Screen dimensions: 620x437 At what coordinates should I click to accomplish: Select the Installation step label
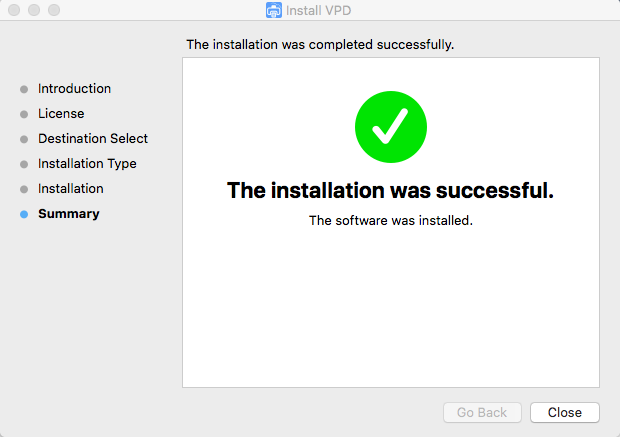click(x=71, y=189)
